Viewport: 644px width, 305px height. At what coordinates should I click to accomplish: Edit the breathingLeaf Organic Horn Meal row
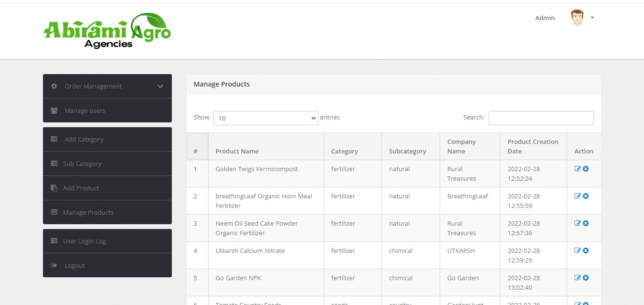(578, 196)
